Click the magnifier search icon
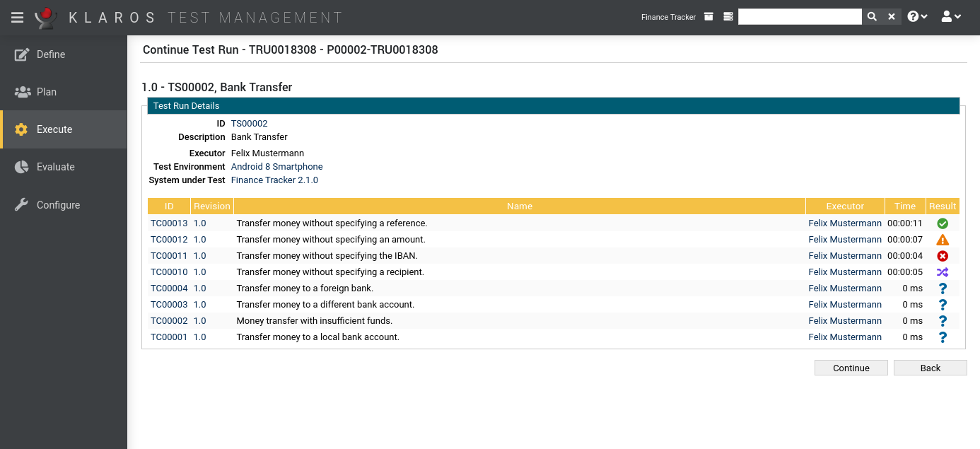 point(872,17)
